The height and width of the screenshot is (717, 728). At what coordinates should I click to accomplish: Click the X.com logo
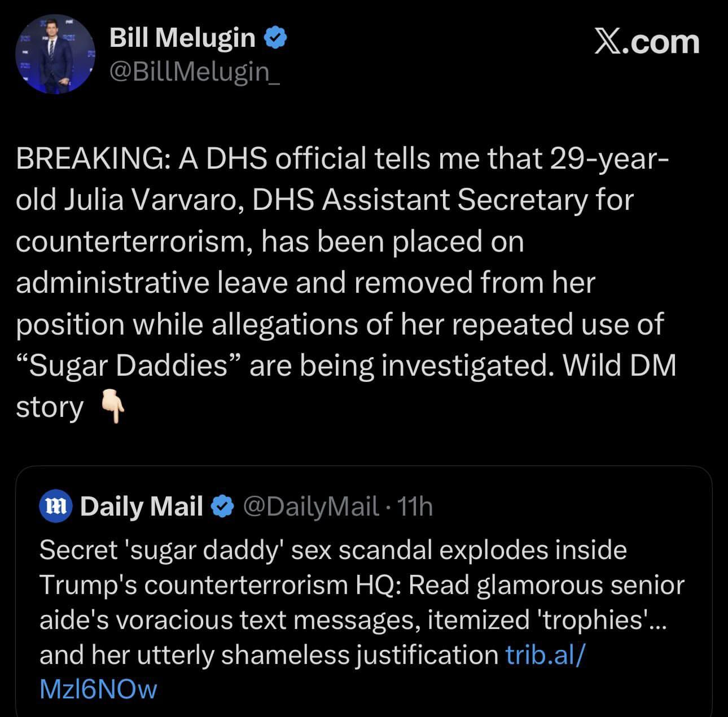[646, 42]
